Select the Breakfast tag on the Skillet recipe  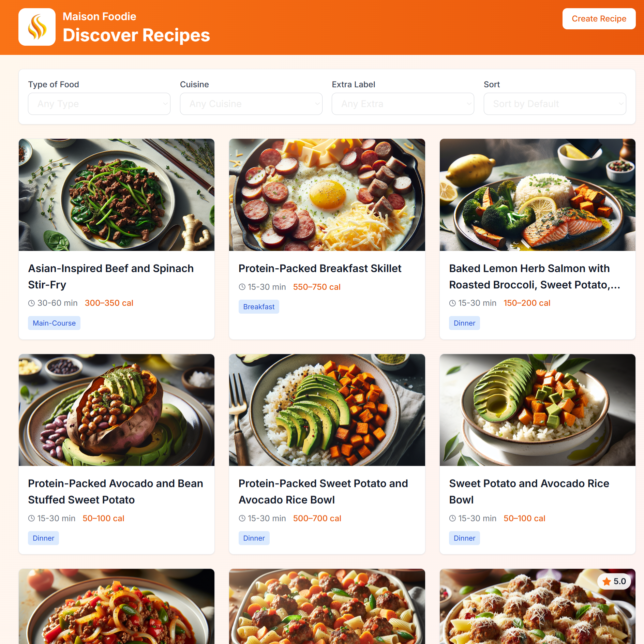tap(259, 306)
